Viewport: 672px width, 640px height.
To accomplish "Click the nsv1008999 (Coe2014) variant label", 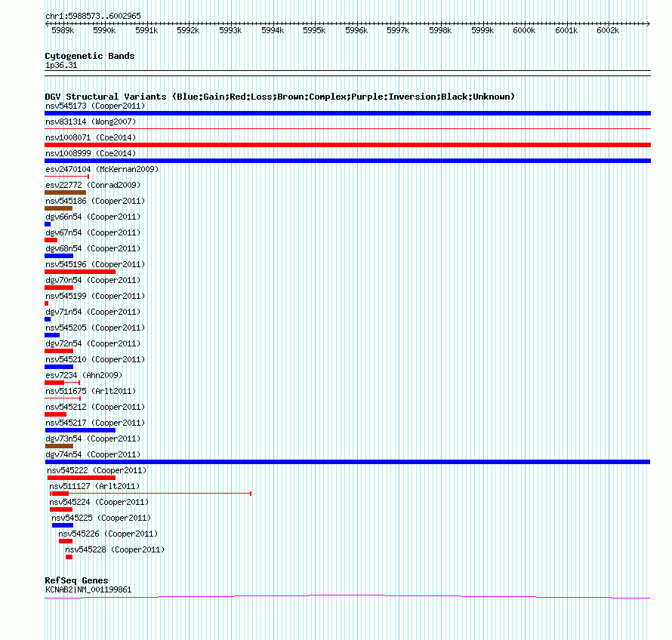I will (91, 153).
